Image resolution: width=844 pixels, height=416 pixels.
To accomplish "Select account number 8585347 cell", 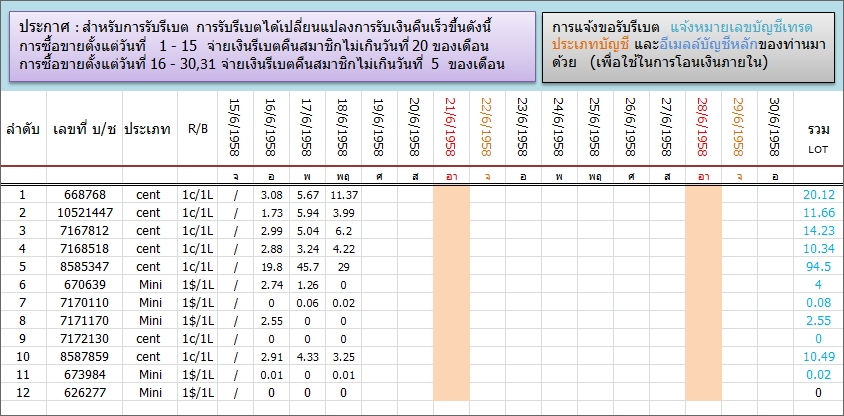I will [85, 266].
